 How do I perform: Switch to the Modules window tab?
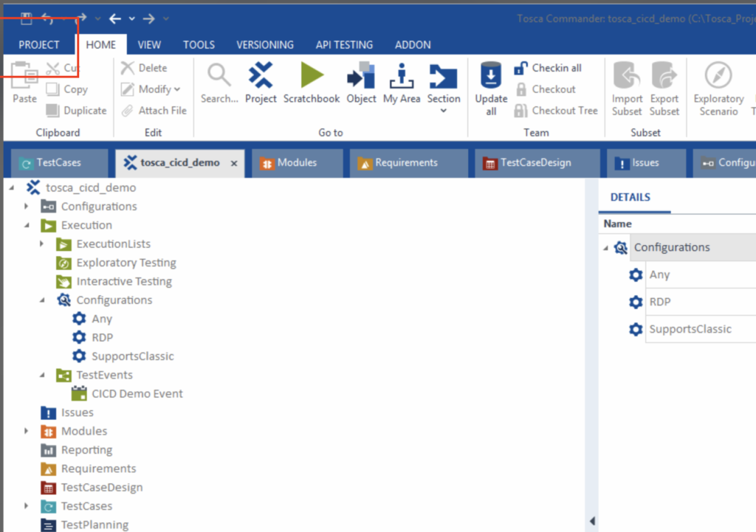[297, 163]
